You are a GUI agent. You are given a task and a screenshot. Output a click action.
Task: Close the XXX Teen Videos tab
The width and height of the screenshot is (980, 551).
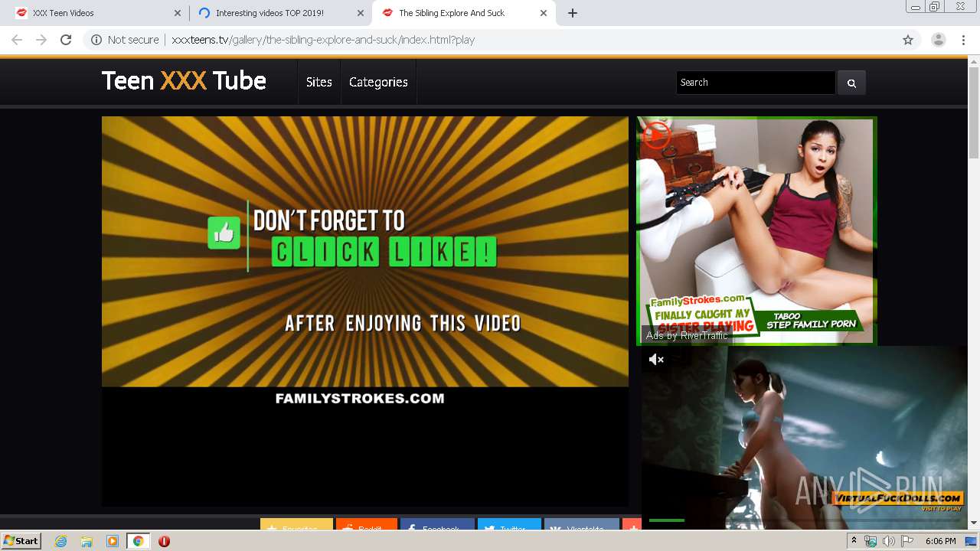click(x=178, y=13)
